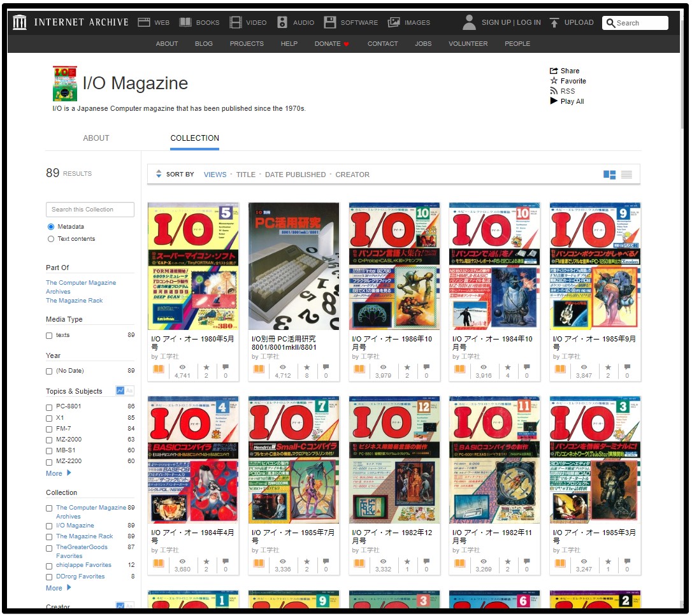Check the texts media type filter
This screenshot has width=692, height=616.
coord(49,336)
